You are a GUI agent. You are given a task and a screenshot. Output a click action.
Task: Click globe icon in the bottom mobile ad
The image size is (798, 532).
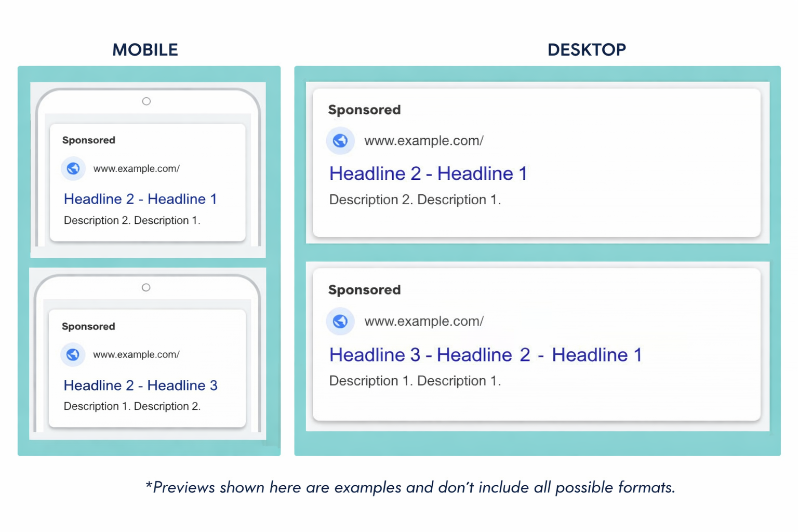click(x=73, y=354)
